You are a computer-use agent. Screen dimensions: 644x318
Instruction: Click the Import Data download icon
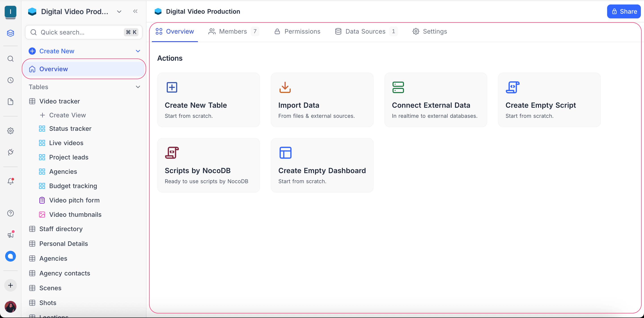point(285,87)
